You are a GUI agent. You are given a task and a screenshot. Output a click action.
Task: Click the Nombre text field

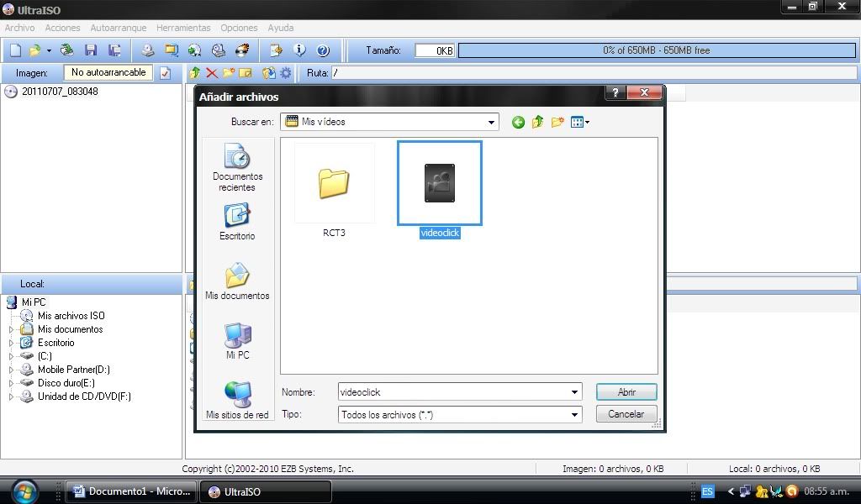click(453, 392)
